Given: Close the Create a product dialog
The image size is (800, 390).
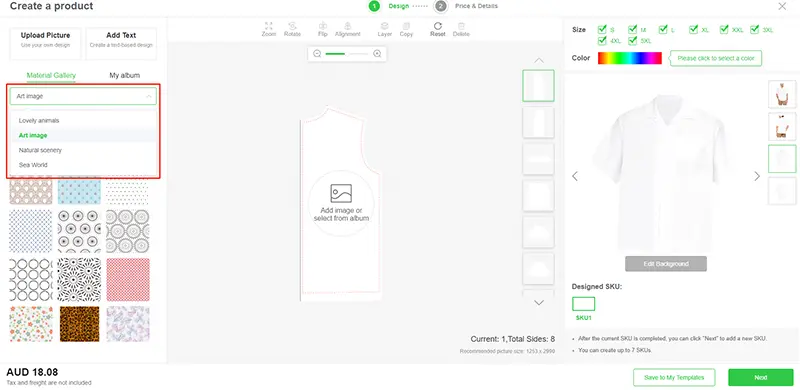Looking at the screenshot, I should pos(782,6).
